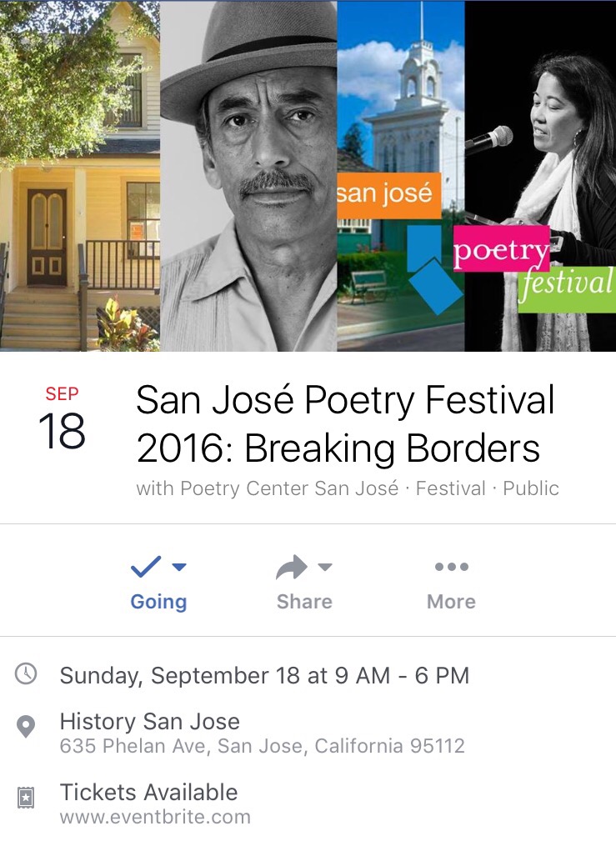616x846 pixels.
Task: Tap the event title Breaking Borders
Action: [x=345, y=425]
